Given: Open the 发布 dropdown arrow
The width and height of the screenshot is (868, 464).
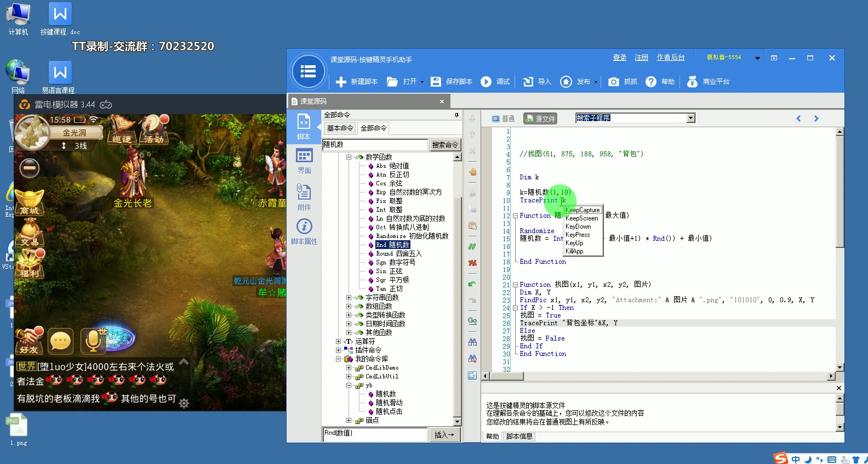Looking at the screenshot, I should tap(596, 82).
